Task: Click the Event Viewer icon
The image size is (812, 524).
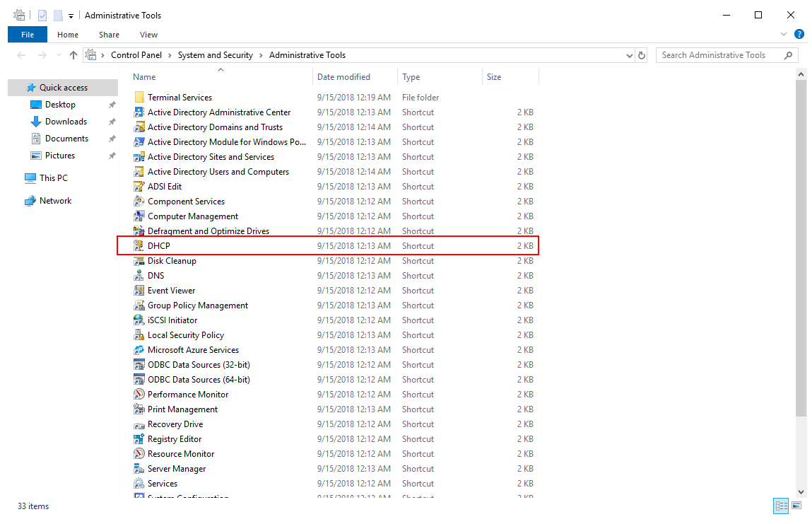Action: pyautogui.click(x=139, y=290)
